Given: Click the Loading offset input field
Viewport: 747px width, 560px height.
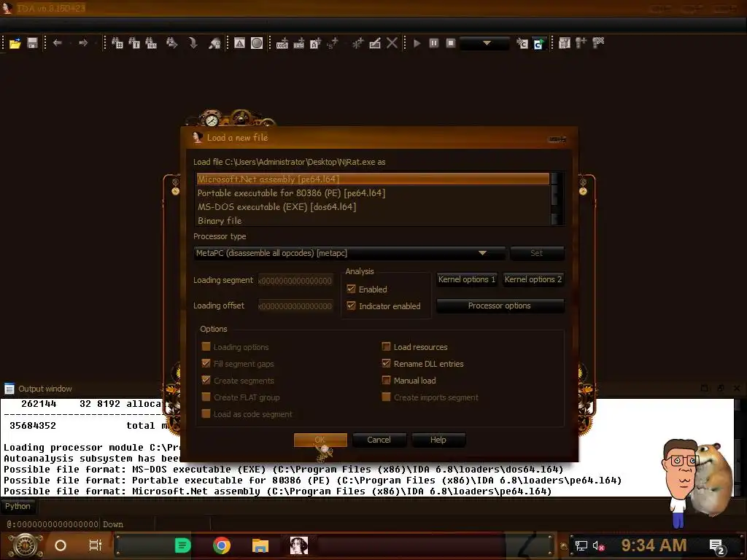Looking at the screenshot, I should (x=295, y=306).
